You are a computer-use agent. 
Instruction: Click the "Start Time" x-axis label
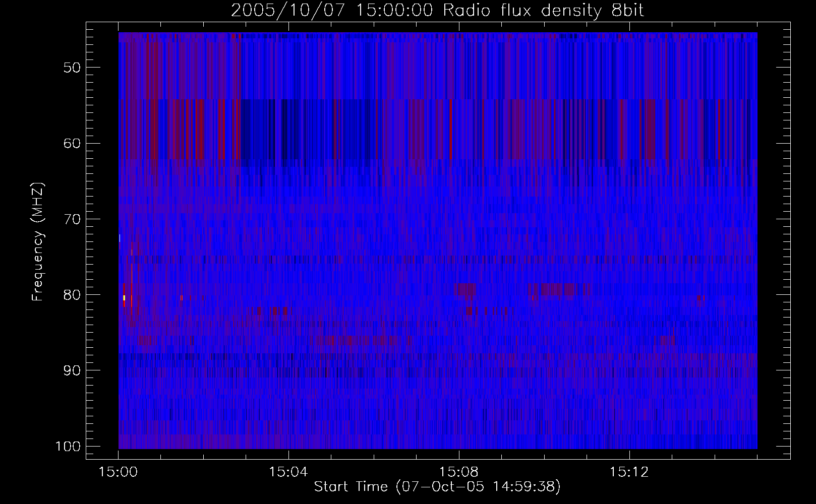point(437,486)
